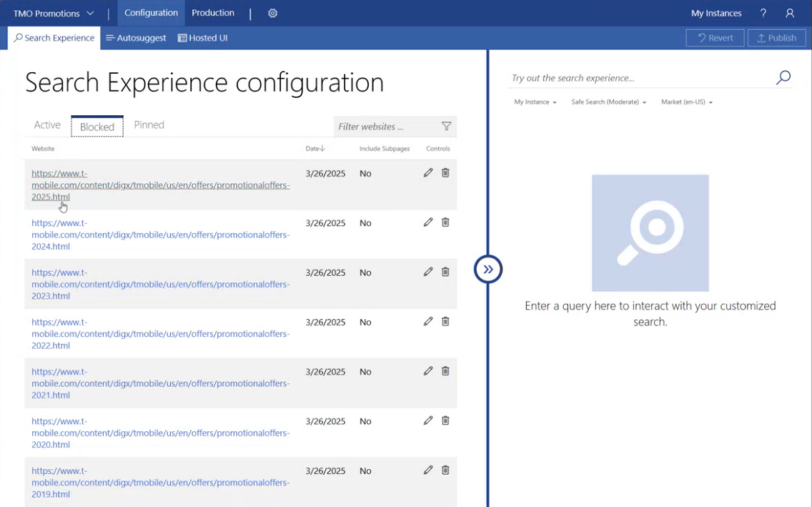The height and width of the screenshot is (507, 812).
Task: Expand the TMO Promotions instance dropdown
Action: 54,14
